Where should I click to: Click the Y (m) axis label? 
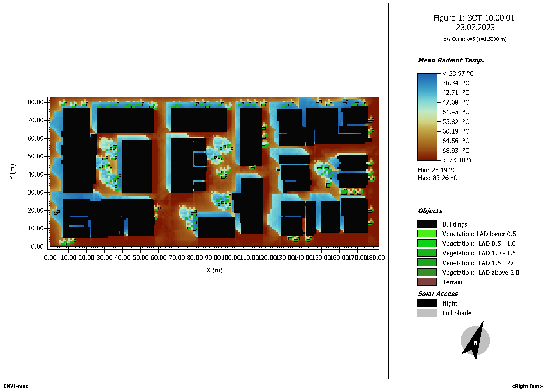12,172
